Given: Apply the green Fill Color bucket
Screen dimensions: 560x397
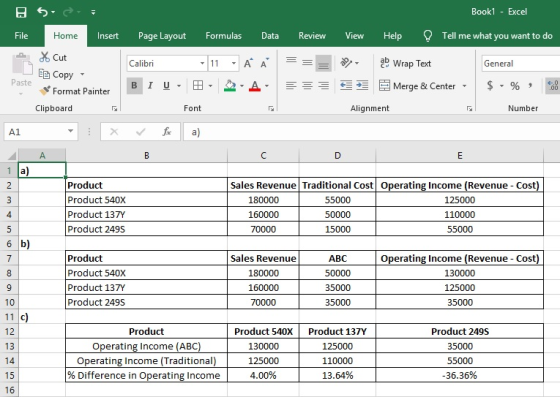Looking at the screenshot, I should coord(230,86).
